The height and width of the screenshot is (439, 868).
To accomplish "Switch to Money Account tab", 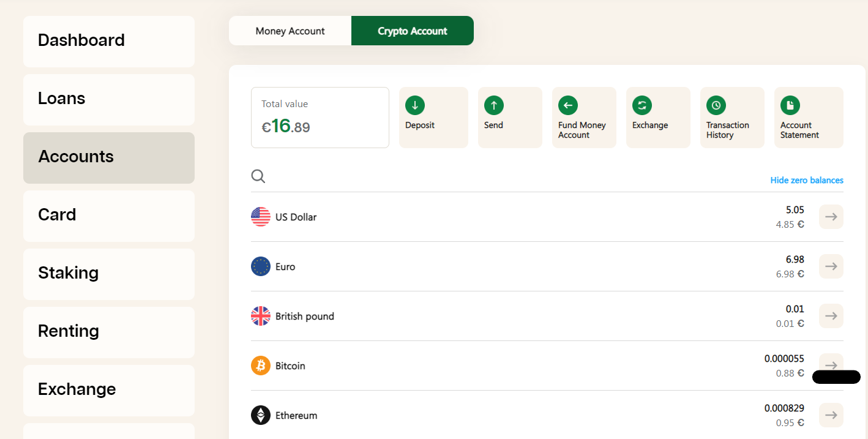I will tap(290, 31).
